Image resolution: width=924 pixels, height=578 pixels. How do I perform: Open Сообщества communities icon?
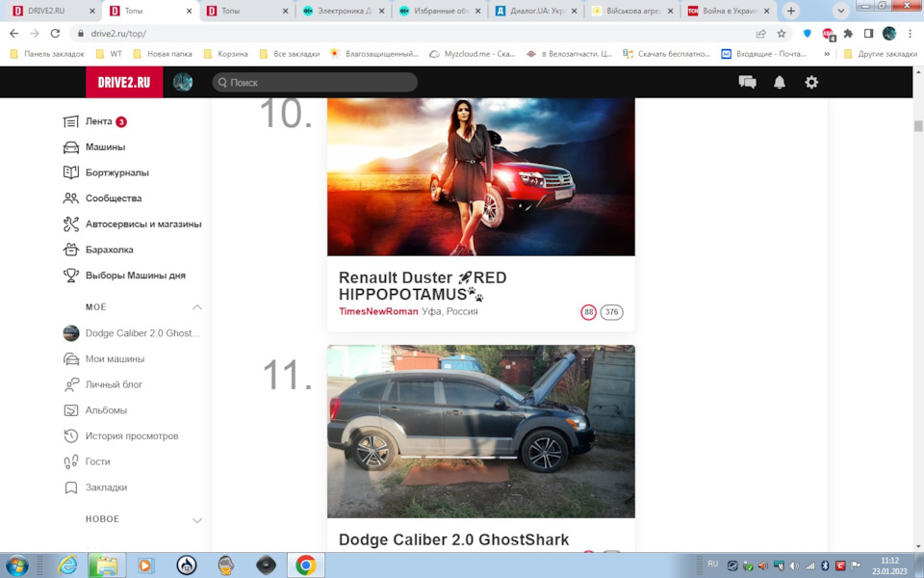click(70, 198)
